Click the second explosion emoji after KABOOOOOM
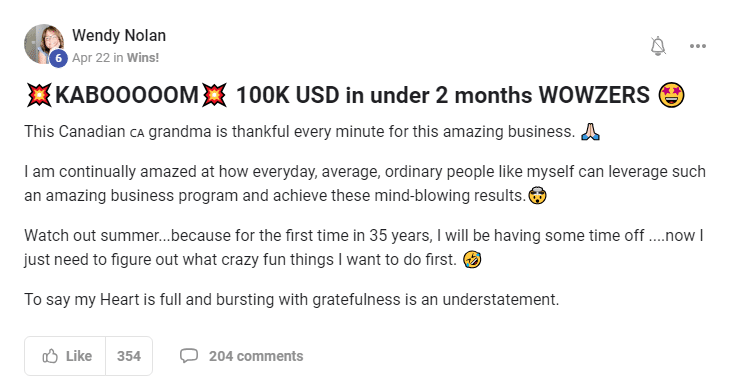 coord(214,95)
